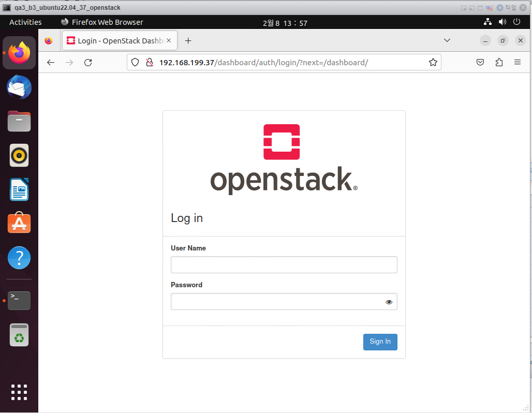
Task: Click the forward navigation arrow
Action: (69, 63)
